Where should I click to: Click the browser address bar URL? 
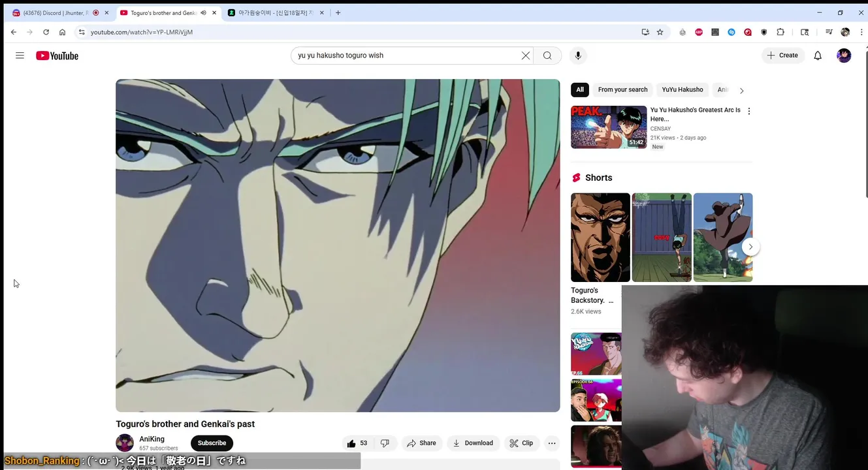click(142, 32)
